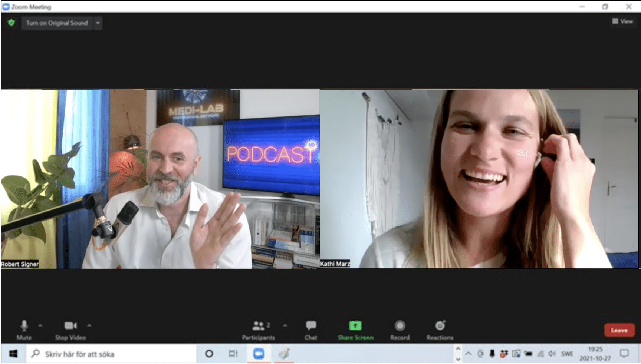The height and width of the screenshot is (364, 641).
Task: Stop Video using the camera icon
Action: click(70, 326)
